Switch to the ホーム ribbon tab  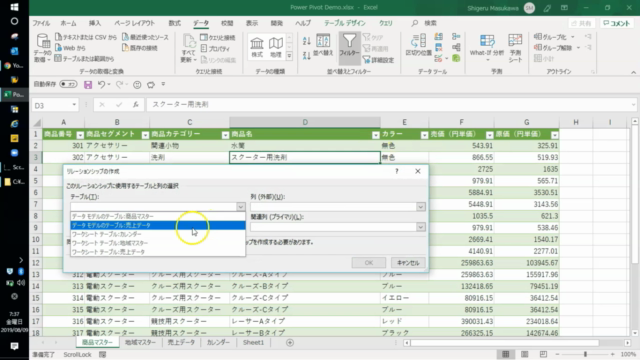tap(68, 23)
